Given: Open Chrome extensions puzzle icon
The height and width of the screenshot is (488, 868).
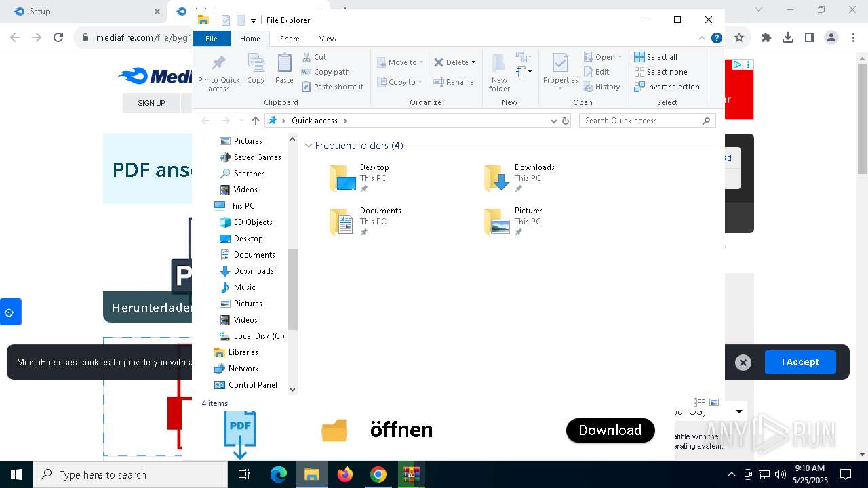Looking at the screenshot, I should [x=766, y=38].
